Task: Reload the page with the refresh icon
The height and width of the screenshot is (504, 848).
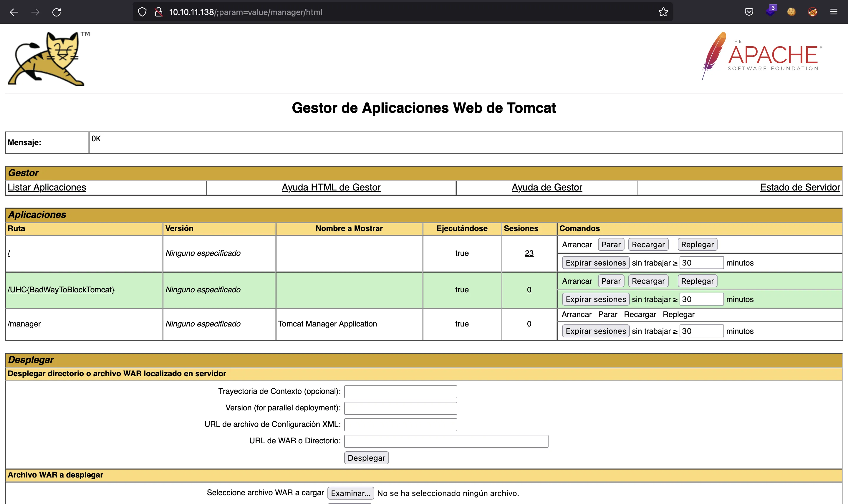Action: tap(57, 12)
